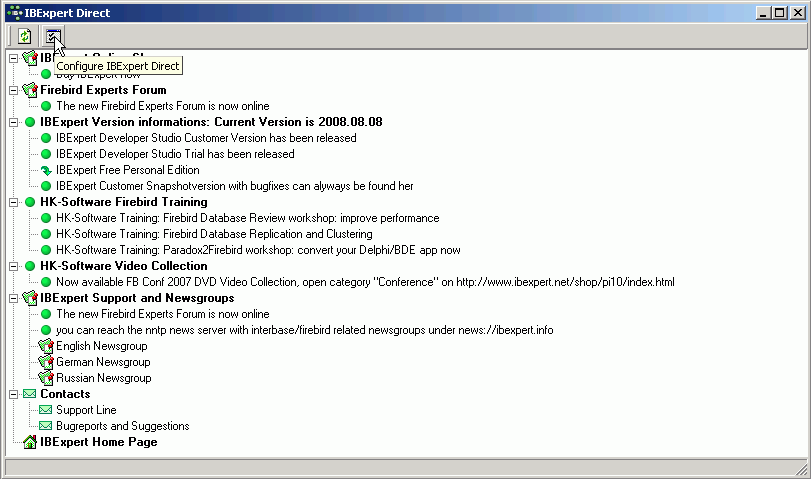
Task: Open Developer Studio Customer Version released item
Action: (x=206, y=138)
